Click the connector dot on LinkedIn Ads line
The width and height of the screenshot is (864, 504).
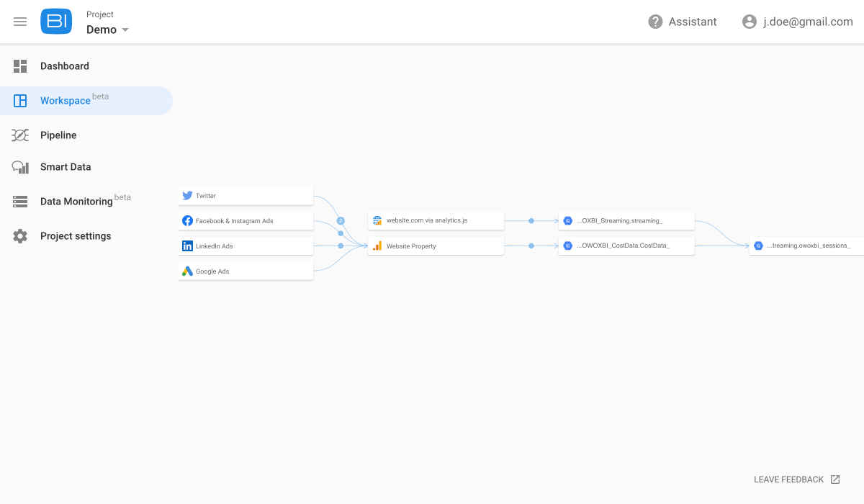(341, 246)
